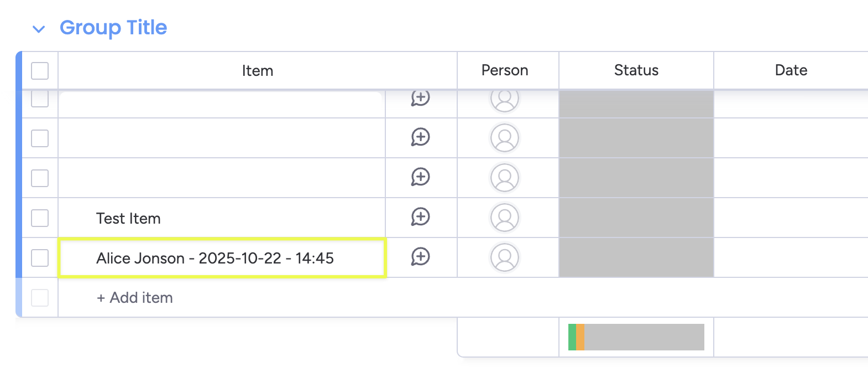Assign person to Alice Jonson row
Screen dimensions: 868x372
[504, 257]
